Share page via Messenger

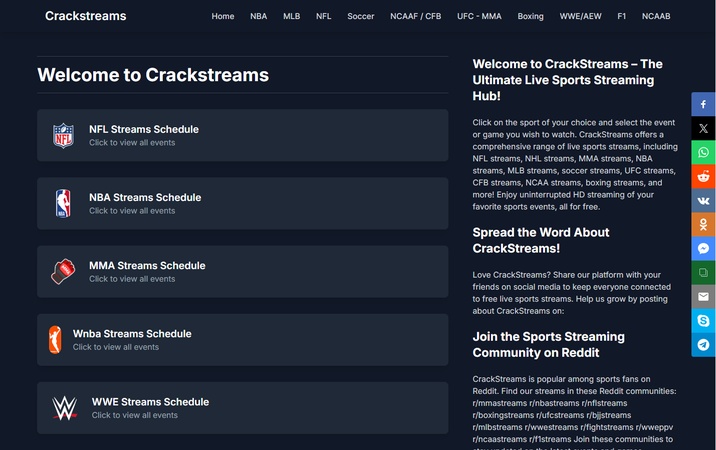click(703, 249)
